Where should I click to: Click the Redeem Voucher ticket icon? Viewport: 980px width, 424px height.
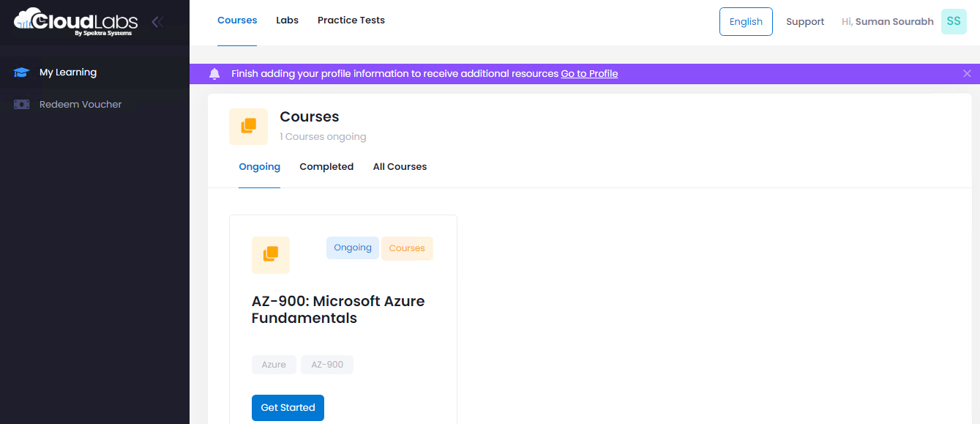click(21, 105)
